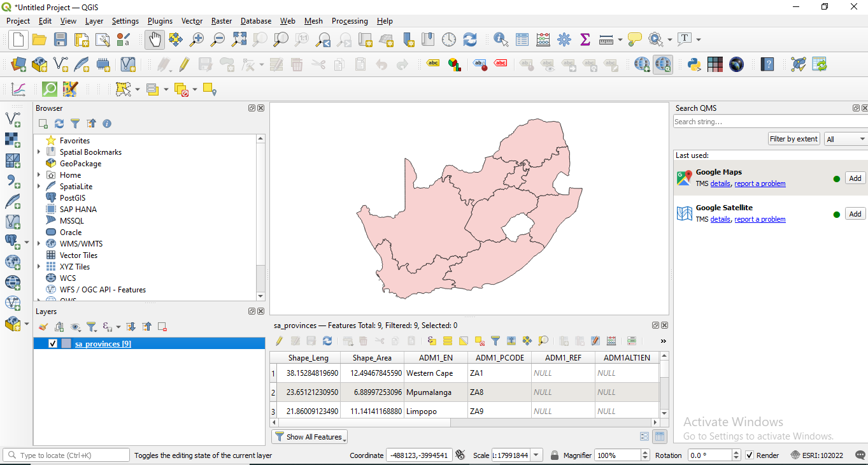This screenshot has width=868, height=465.
Task: Click the Type to locate search box
Action: [66, 455]
